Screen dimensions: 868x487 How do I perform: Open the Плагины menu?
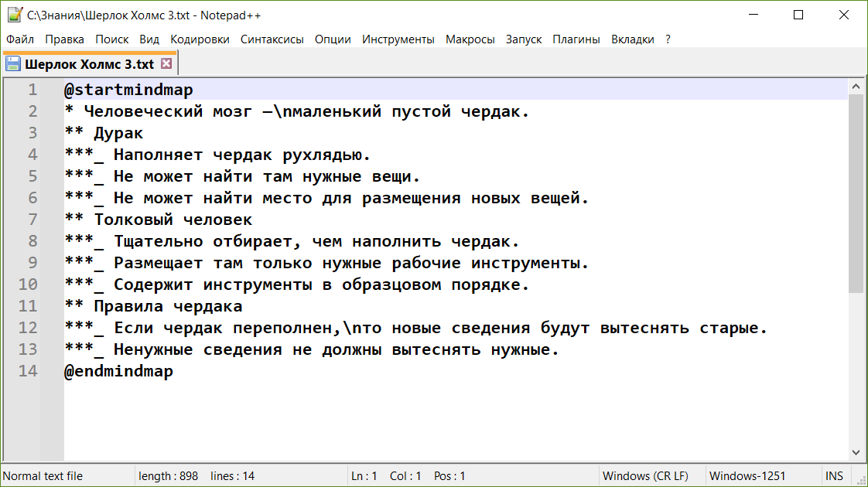tap(576, 39)
